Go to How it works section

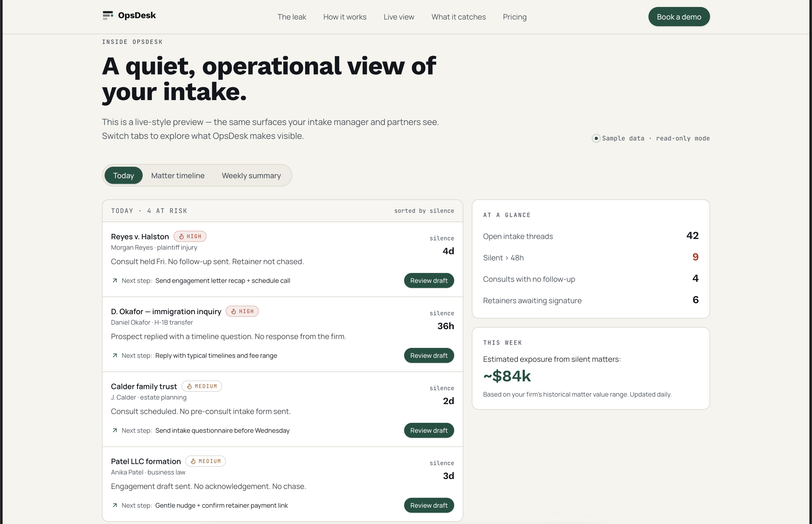point(345,17)
